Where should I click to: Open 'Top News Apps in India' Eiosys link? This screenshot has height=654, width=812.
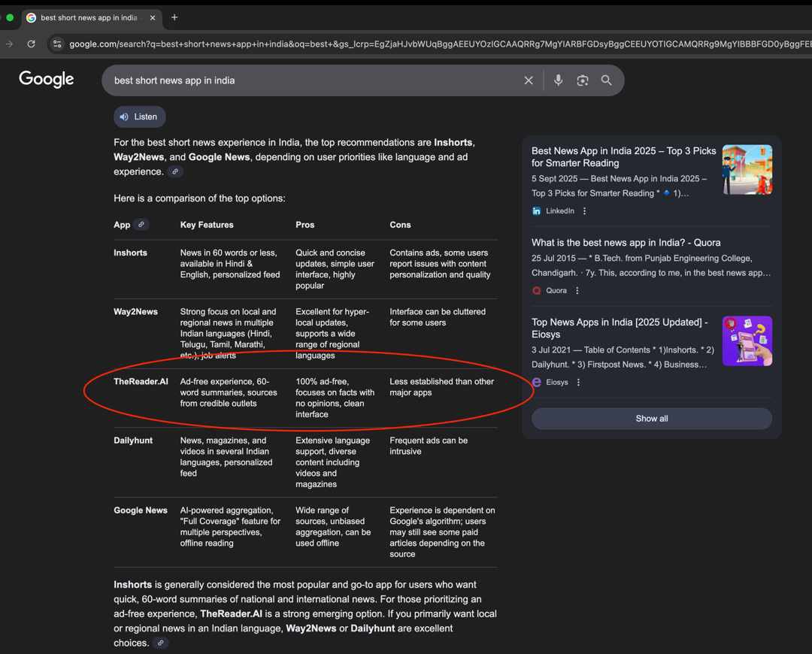pos(620,328)
